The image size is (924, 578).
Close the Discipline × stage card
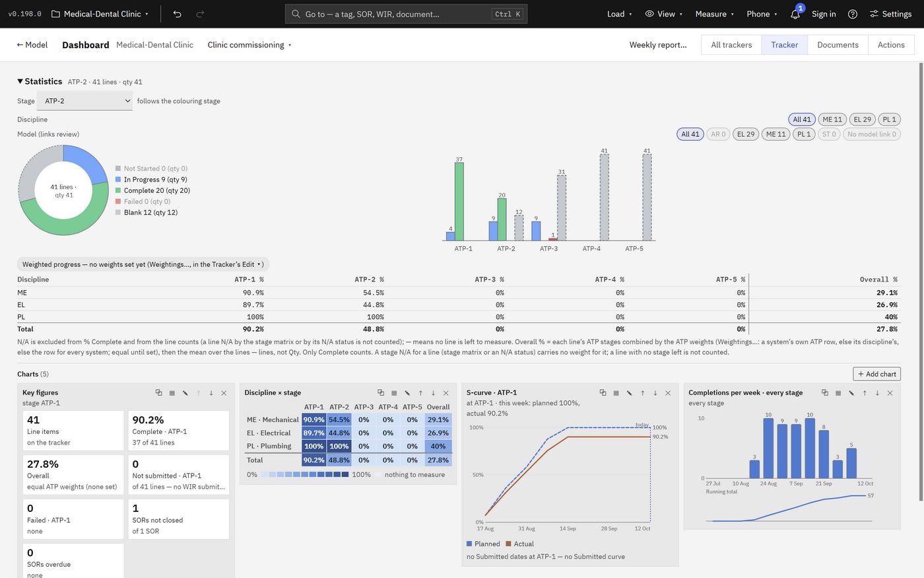pos(446,392)
